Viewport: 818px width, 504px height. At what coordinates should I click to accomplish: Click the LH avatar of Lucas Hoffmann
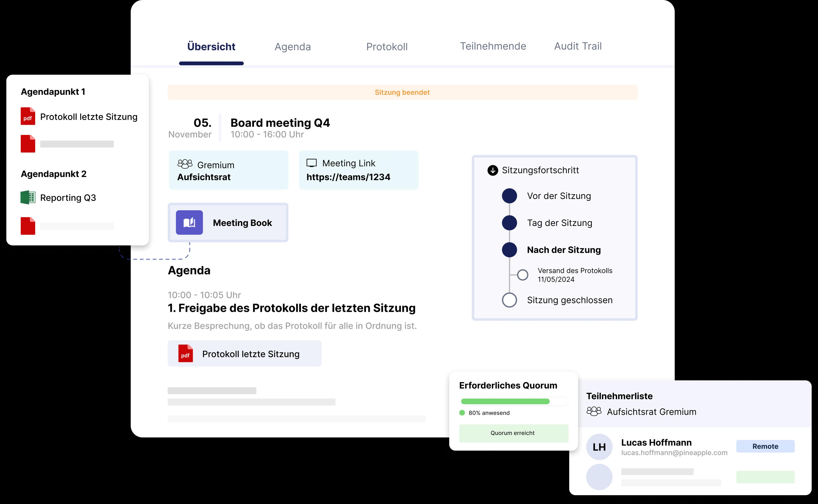point(599,447)
